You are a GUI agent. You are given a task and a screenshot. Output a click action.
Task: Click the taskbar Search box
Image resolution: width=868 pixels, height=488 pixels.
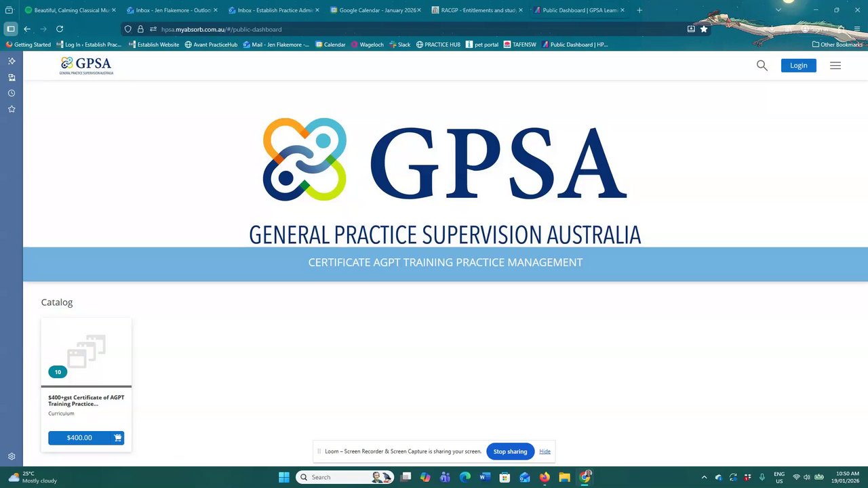pos(346,477)
